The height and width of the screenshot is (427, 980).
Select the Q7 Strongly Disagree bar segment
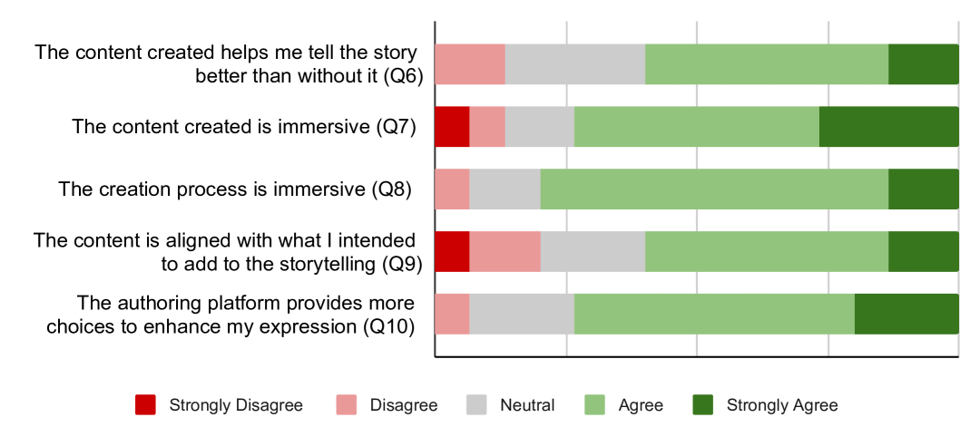tap(452, 127)
